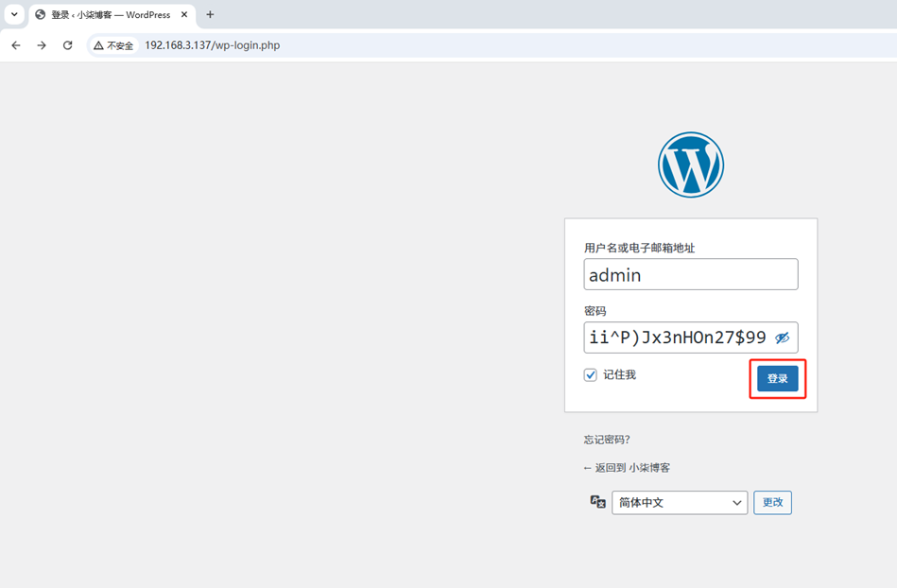Close the WordPress login tab
The width and height of the screenshot is (897, 588).
(184, 14)
